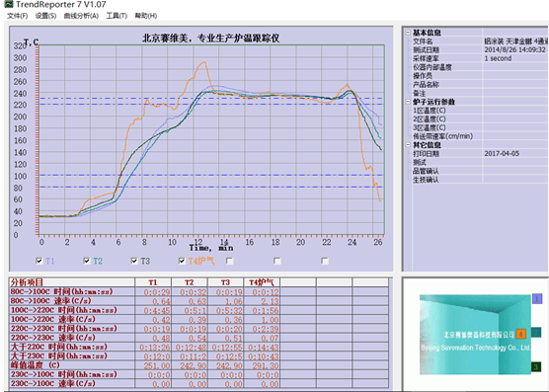Open the 工具(T) menu
The height and width of the screenshot is (392, 549).
tap(117, 16)
